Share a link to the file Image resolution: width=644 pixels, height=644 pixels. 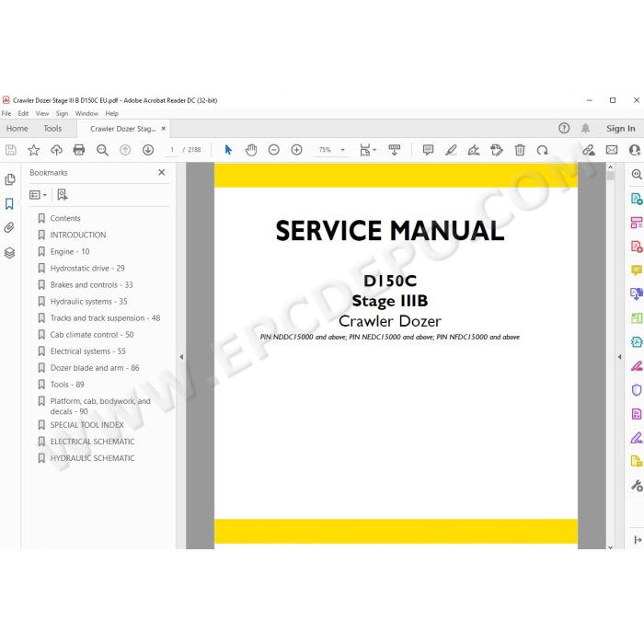[589, 150]
